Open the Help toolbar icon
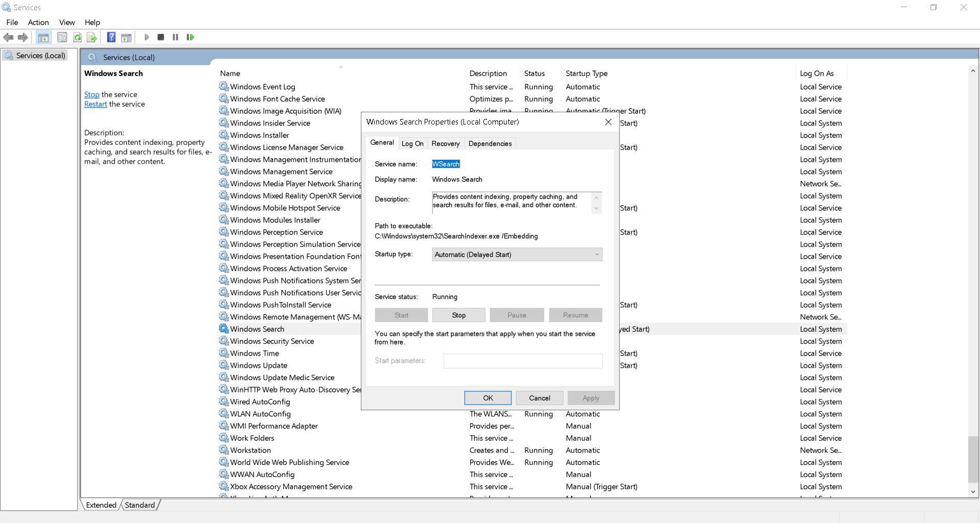Viewport: 980px width, 523px height. (x=111, y=37)
